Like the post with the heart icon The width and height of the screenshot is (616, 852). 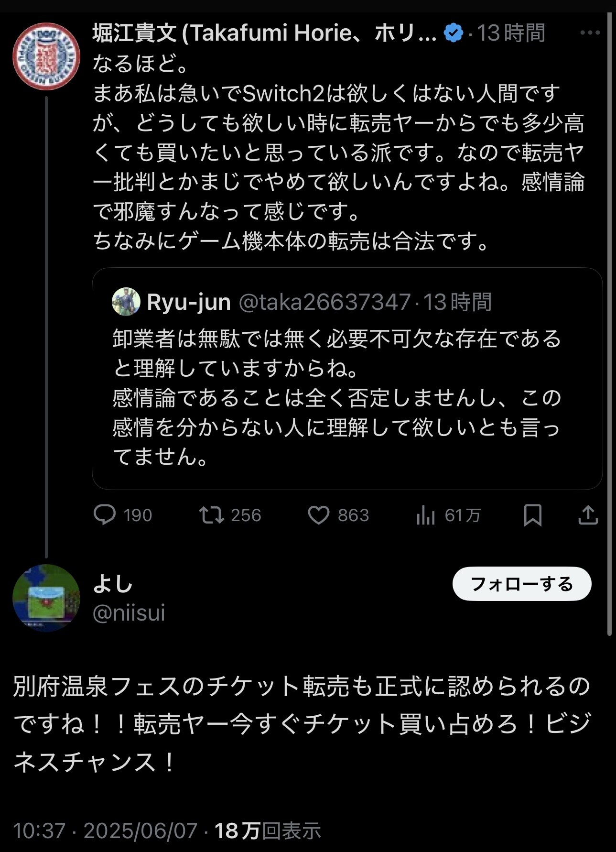tap(318, 515)
